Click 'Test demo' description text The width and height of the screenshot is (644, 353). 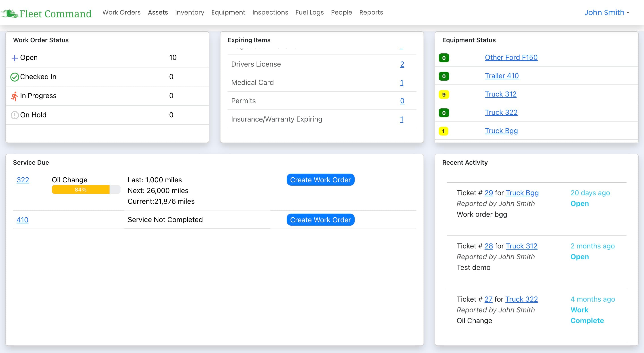[474, 268]
